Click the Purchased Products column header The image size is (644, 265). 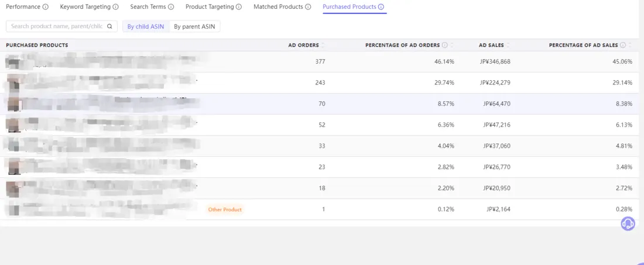(x=37, y=45)
